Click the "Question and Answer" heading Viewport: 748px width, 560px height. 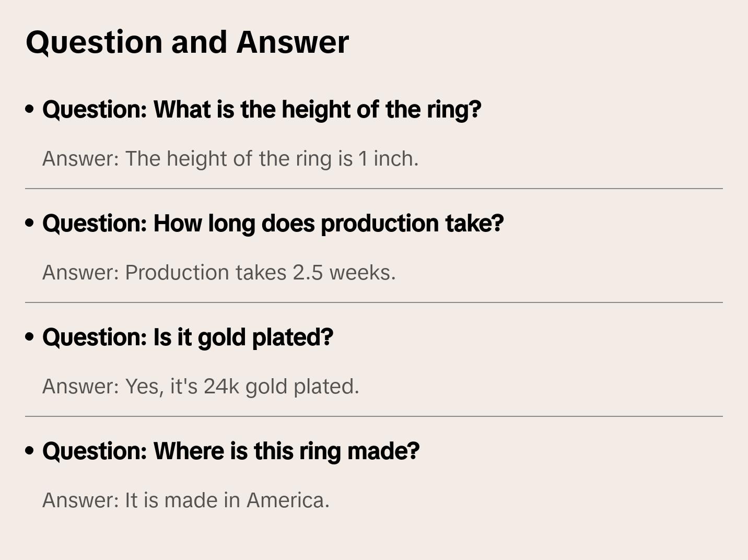tap(187, 42)
